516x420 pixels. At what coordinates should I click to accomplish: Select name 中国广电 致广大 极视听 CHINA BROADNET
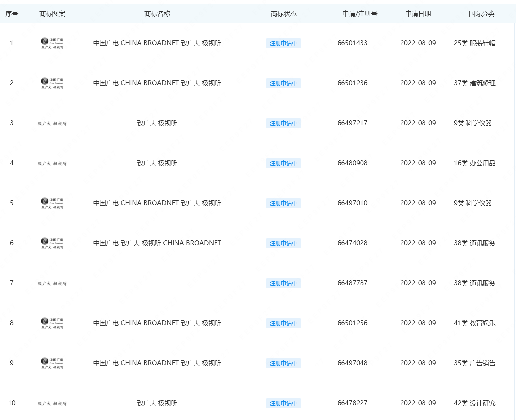[x=157, y=243]
